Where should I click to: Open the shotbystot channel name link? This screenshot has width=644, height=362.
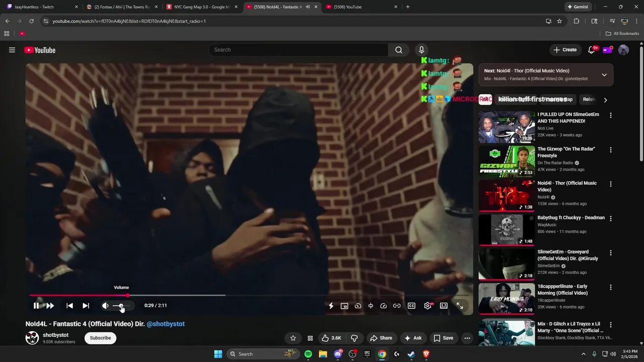(55, 335)
